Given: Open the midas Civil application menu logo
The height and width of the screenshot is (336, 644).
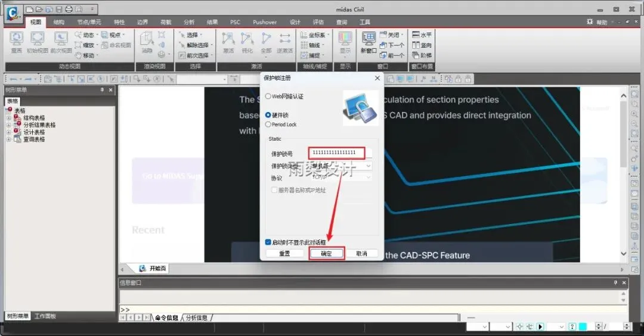Looking at the screenshot, I should click(13, 13).
